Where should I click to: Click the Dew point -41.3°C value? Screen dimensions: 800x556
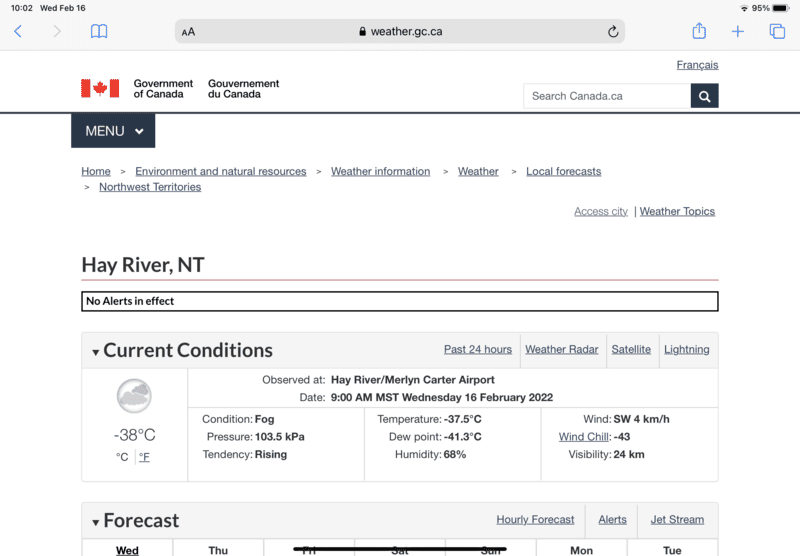[x=462, y=437]
